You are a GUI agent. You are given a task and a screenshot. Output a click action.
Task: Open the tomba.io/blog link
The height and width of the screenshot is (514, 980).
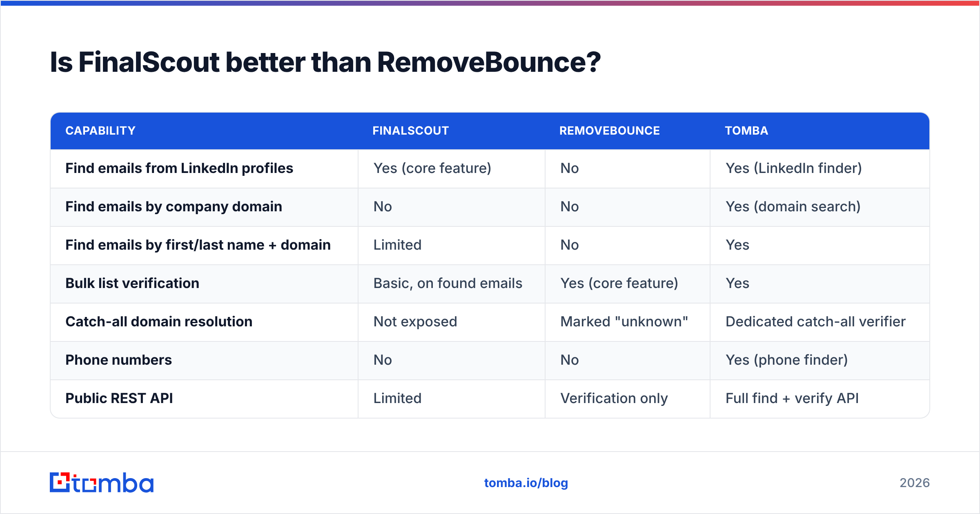[526, 483]
